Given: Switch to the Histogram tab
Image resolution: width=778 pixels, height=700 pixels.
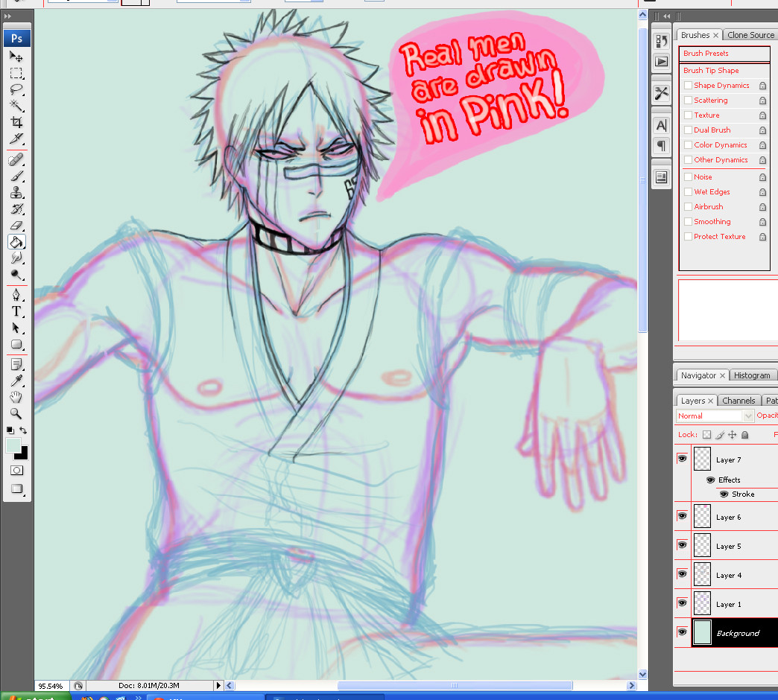Looking at the screenshot, I should point(752,375).
